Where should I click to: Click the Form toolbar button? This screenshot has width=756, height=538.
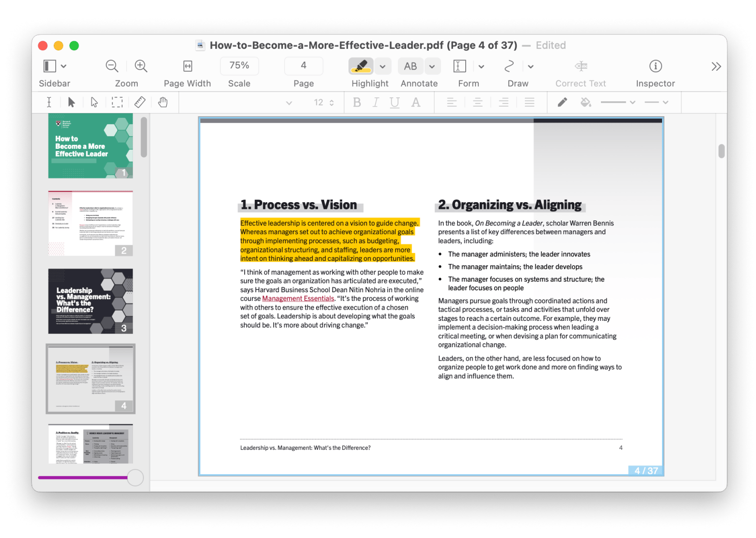tap(459, 66)
